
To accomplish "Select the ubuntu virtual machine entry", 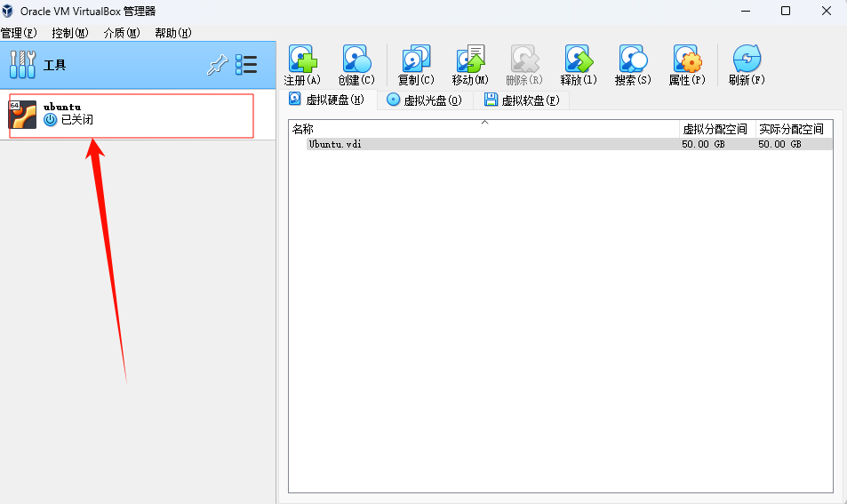I will pyautogui.click(x=131, y=114).
